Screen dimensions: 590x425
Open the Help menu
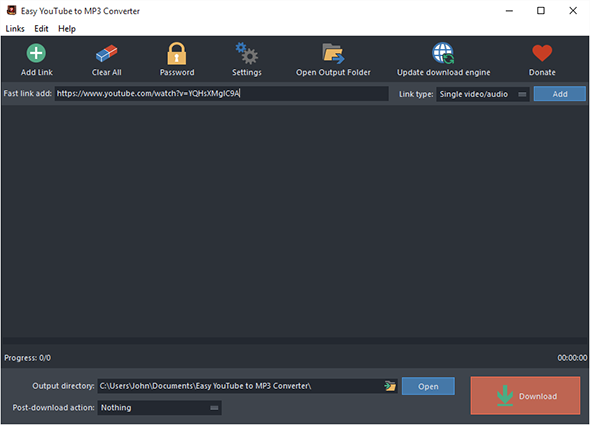click(67, 29)
